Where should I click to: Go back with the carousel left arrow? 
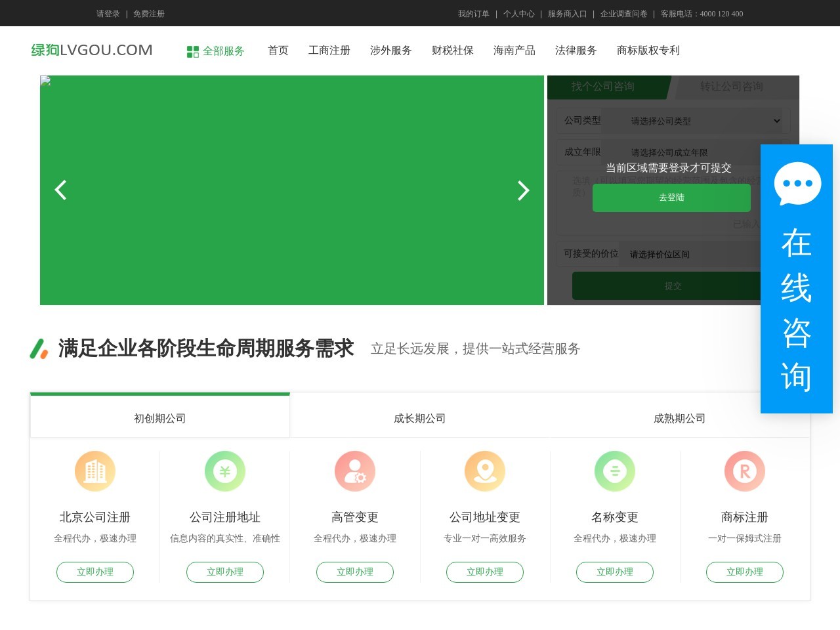click(x=60, y=190)
